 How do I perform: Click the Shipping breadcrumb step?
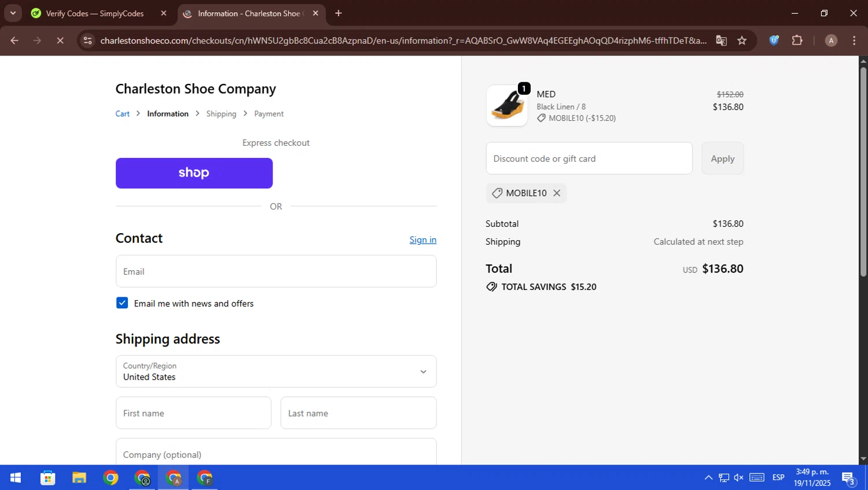tap(221, 114)
